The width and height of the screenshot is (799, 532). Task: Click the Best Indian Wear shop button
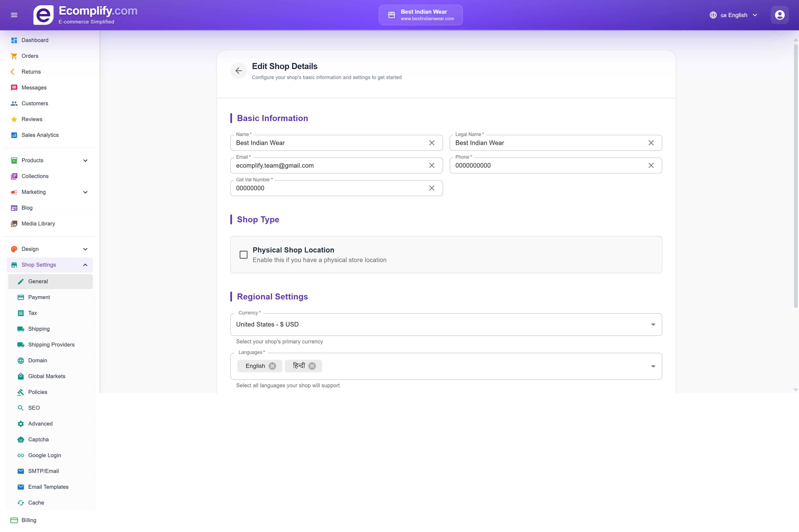pyautogui.click(x=421, y=15)
